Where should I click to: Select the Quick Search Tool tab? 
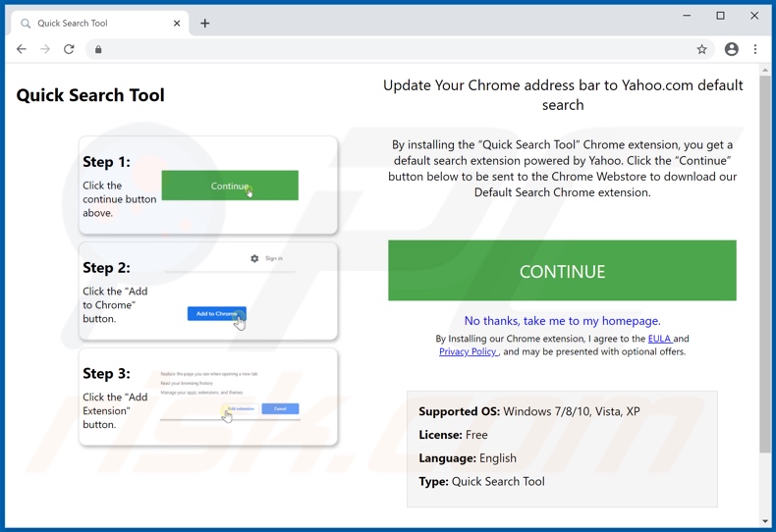[x=99, y=24]
